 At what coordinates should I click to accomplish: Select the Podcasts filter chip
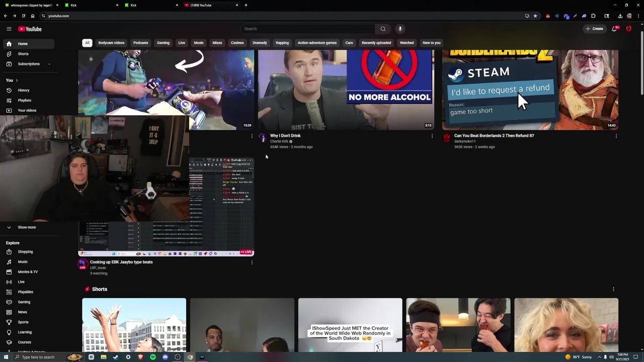coord(140,43)
